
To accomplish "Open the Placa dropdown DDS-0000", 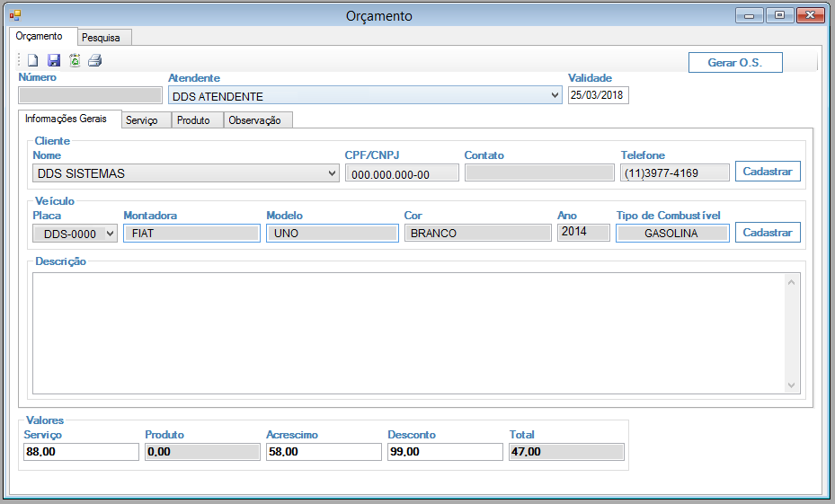I will pos(75,234).
